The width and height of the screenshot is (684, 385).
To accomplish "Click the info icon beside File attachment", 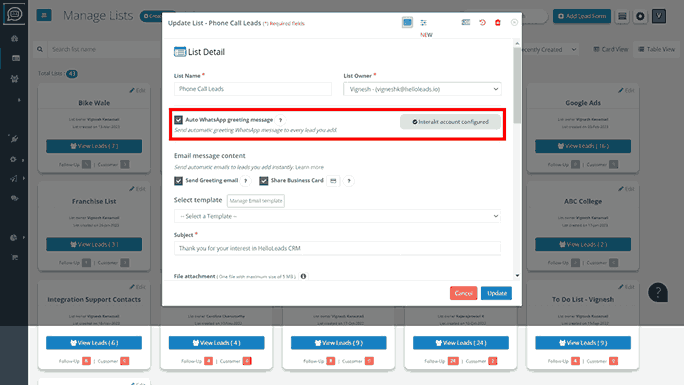I will coord(303,276).
